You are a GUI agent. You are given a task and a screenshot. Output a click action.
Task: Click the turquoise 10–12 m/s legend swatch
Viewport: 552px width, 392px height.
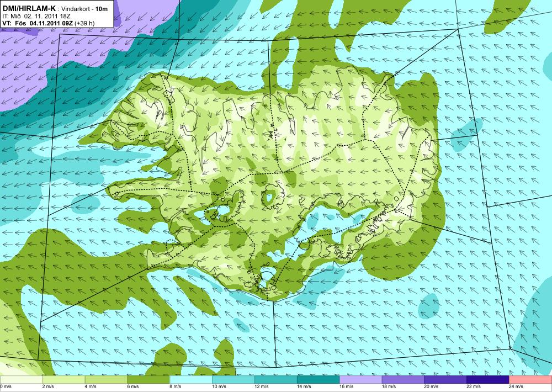coord(233,380)
